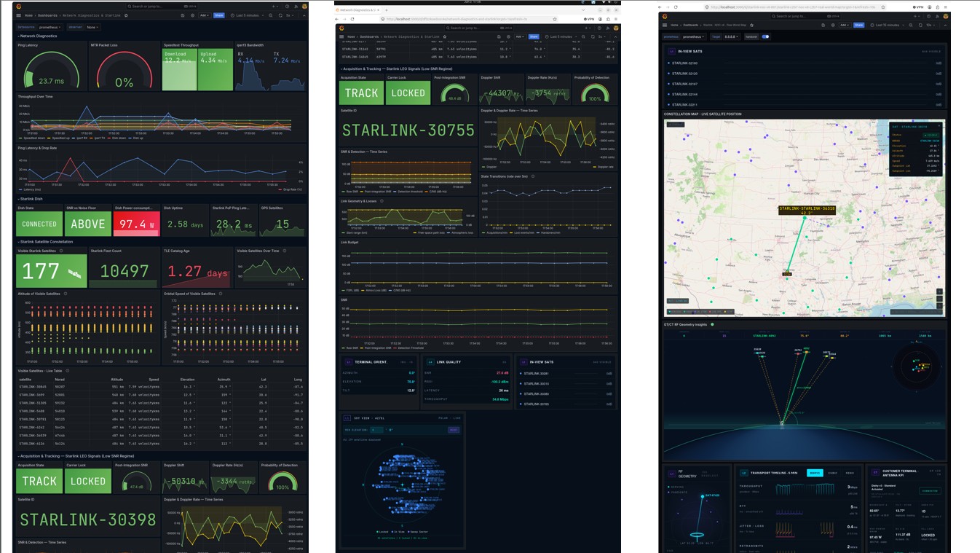Collapse the Starlink Satellite Constellation row
Image resolution: width=980 pixels, height=553 pixels.
click(45, 242)
